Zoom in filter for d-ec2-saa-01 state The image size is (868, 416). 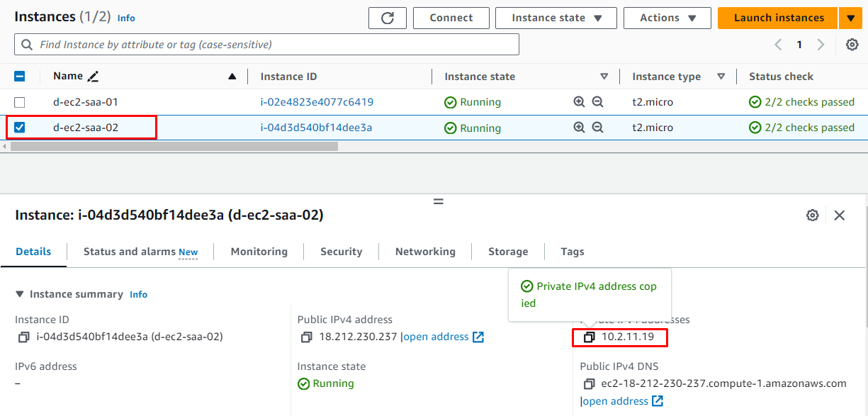579,102
